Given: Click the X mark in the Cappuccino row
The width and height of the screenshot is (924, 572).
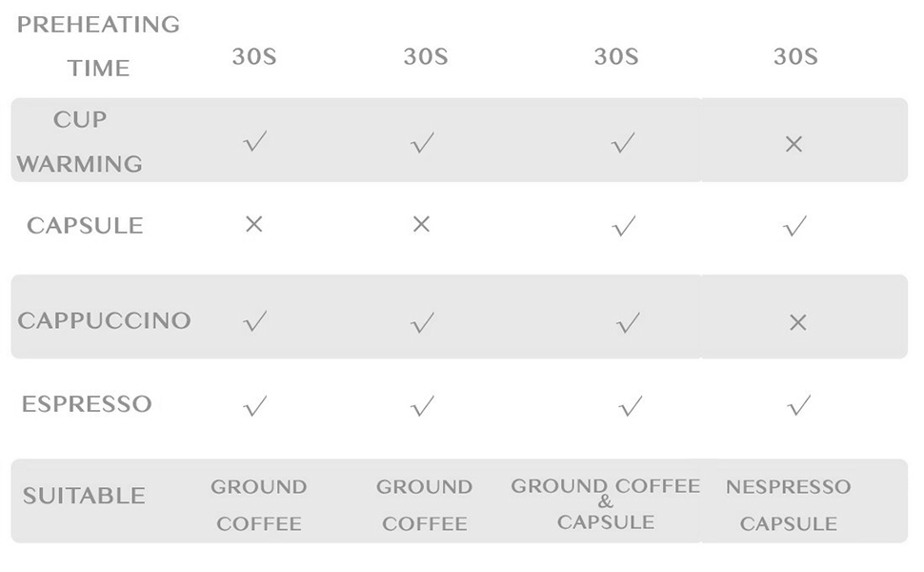Looking at the screenshot, I should [798, 322].
